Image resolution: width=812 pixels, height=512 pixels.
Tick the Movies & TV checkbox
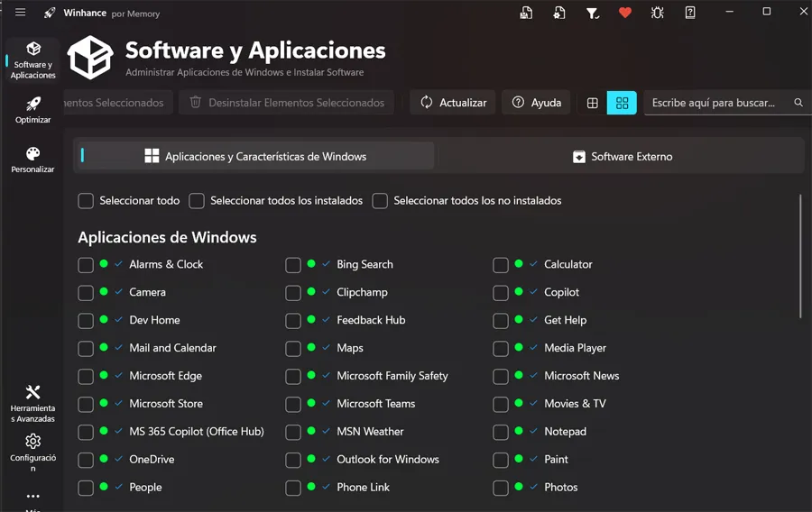click(x=500, y=405)
